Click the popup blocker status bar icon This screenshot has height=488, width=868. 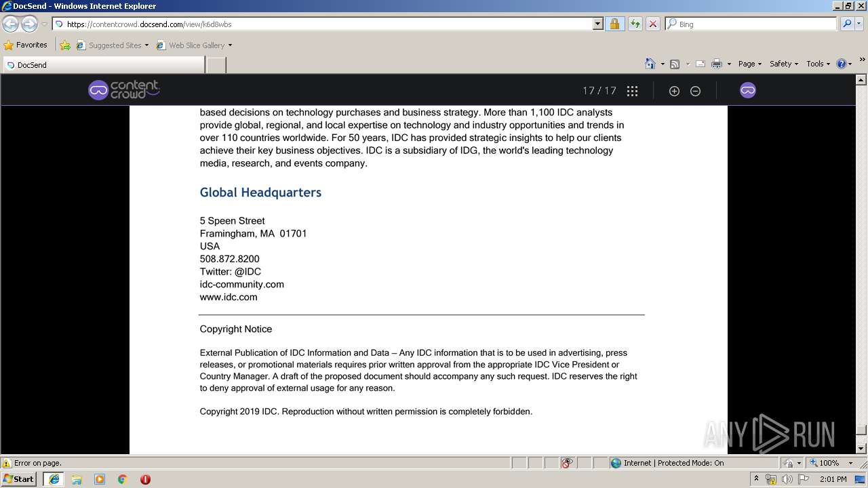(567, 463)
